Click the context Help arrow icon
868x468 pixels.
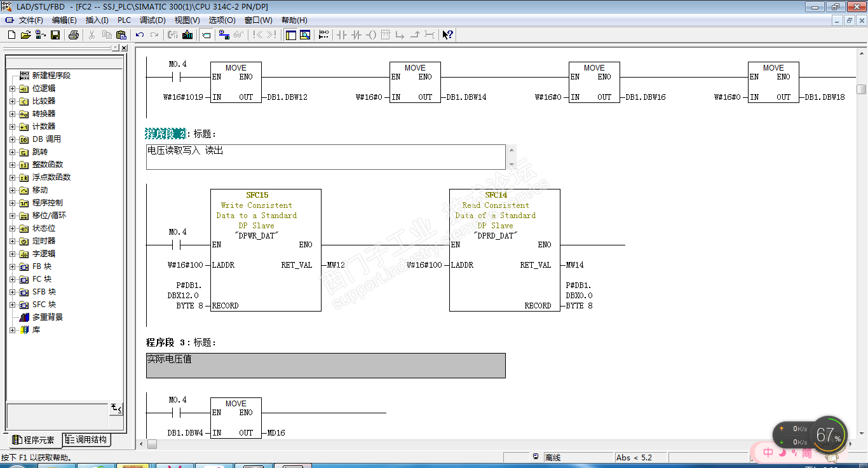coord(448,35)
